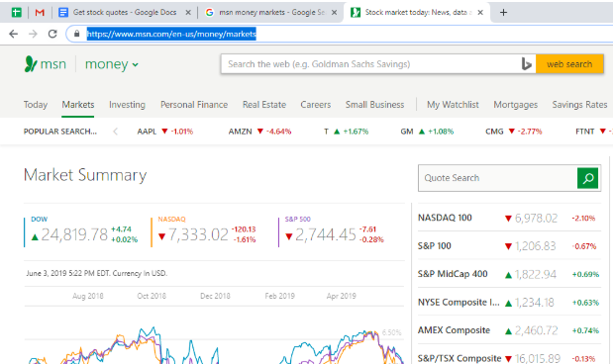The width and height of the screenshot is (613, 364).
Task: Click the NASDAQ 100 value 6,978.02
Action: point(536,218)
